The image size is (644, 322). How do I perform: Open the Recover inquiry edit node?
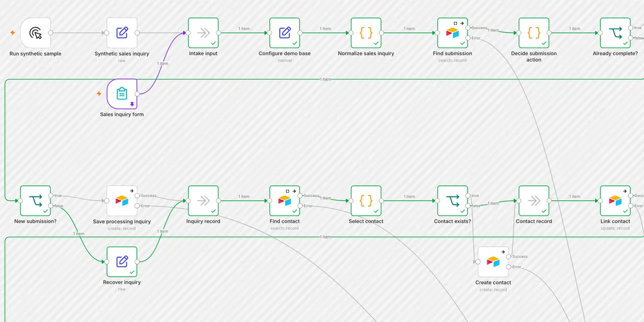point(122,262)
